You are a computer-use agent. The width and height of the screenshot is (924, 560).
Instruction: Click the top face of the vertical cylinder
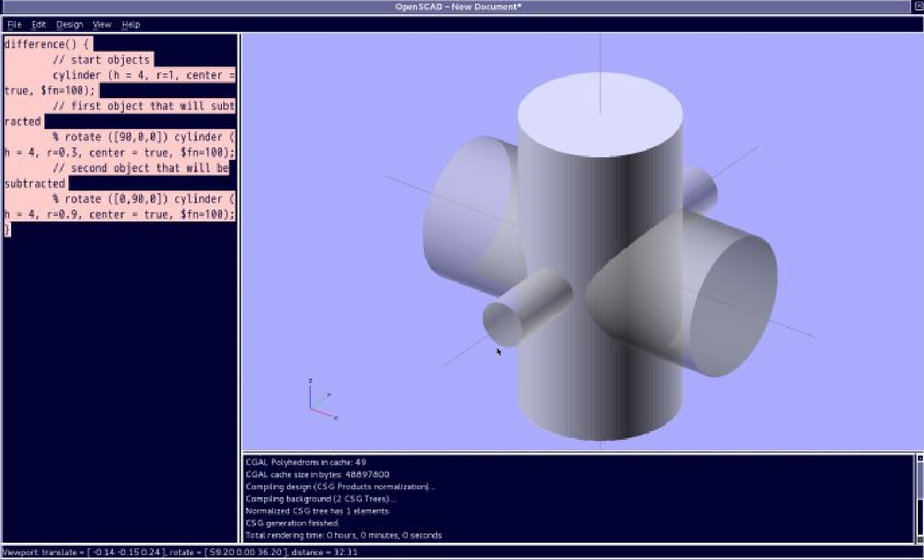[600, 113]
